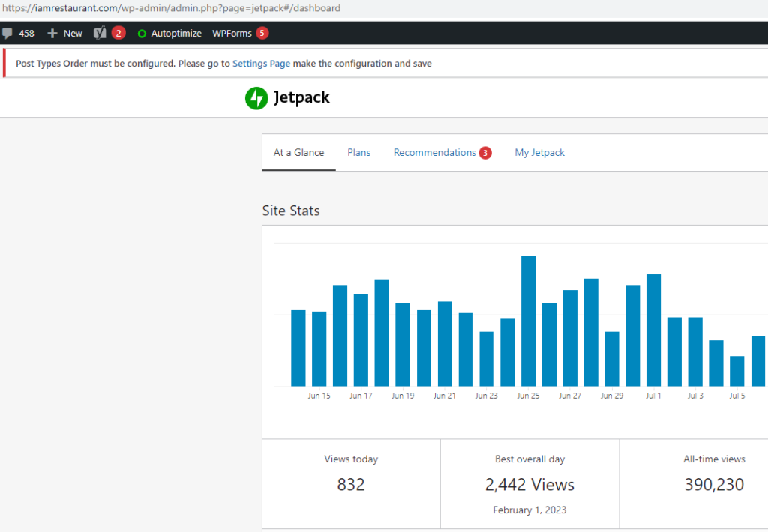Select the Jun 29 chart bar
This screenshot has height=532, width=768.
612,359
